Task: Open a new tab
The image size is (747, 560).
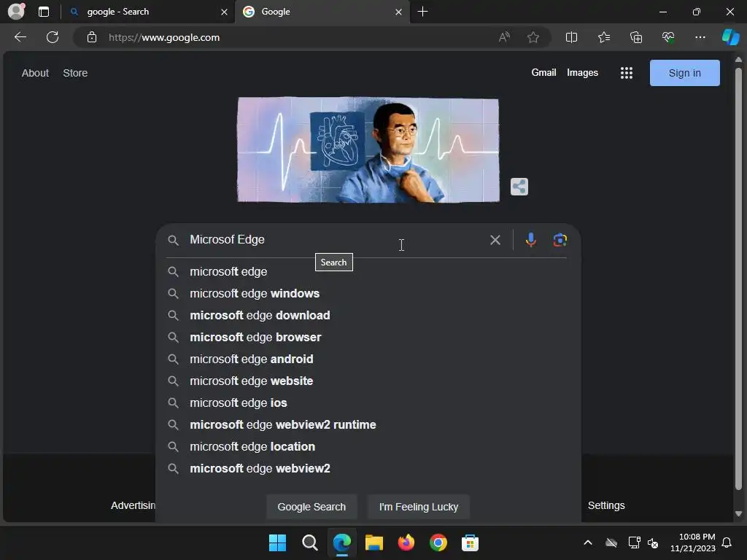Action: click(x=422, y=12)
